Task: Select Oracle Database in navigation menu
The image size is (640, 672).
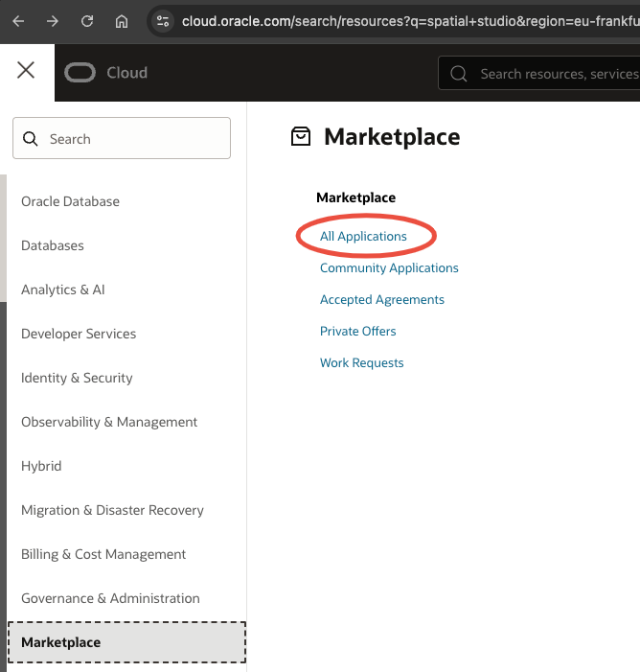Action: tap(70, 201)
